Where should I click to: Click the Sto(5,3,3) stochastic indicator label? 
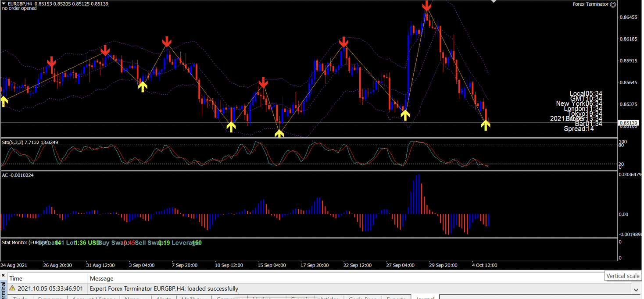click(x=30, y=142)
